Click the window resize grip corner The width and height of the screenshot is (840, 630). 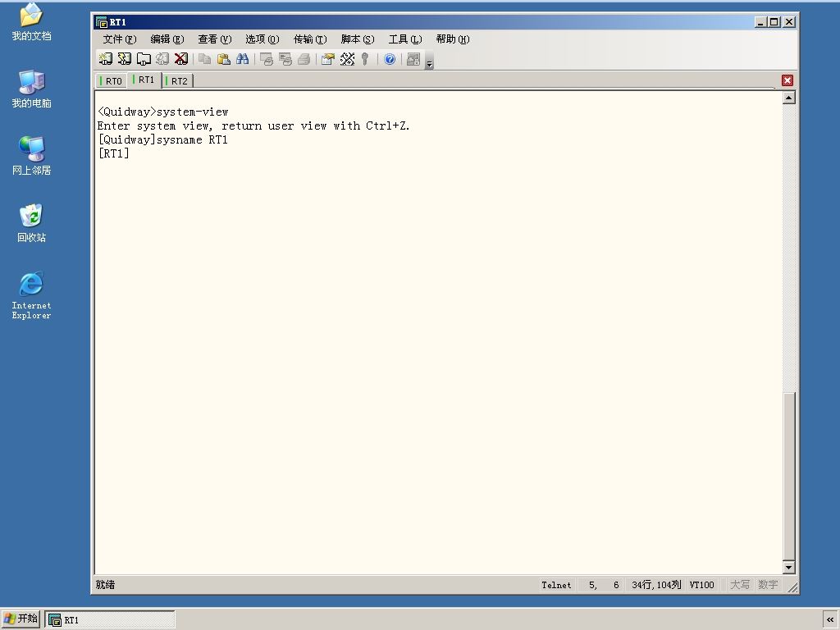click(793, 587)
